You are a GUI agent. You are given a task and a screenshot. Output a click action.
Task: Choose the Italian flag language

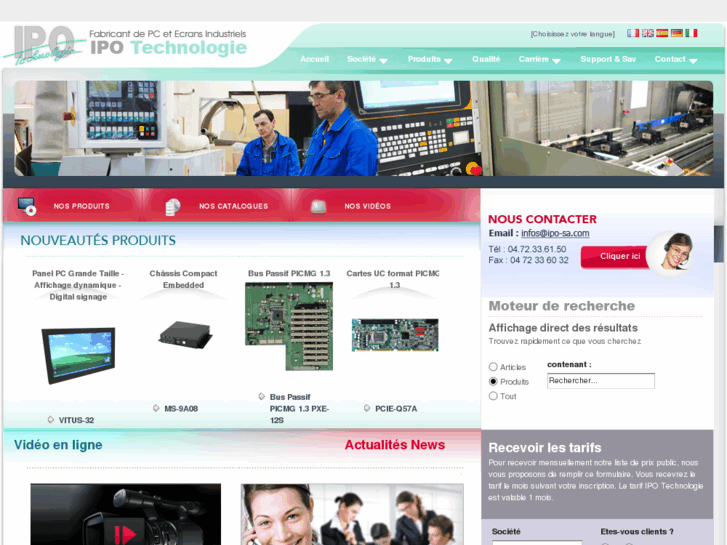[691, 33]
